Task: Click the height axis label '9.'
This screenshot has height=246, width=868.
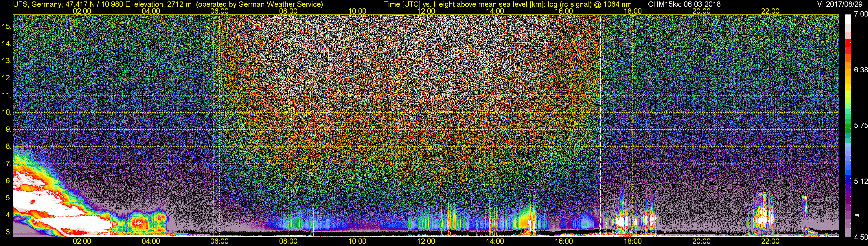Action: click(8, 129)
